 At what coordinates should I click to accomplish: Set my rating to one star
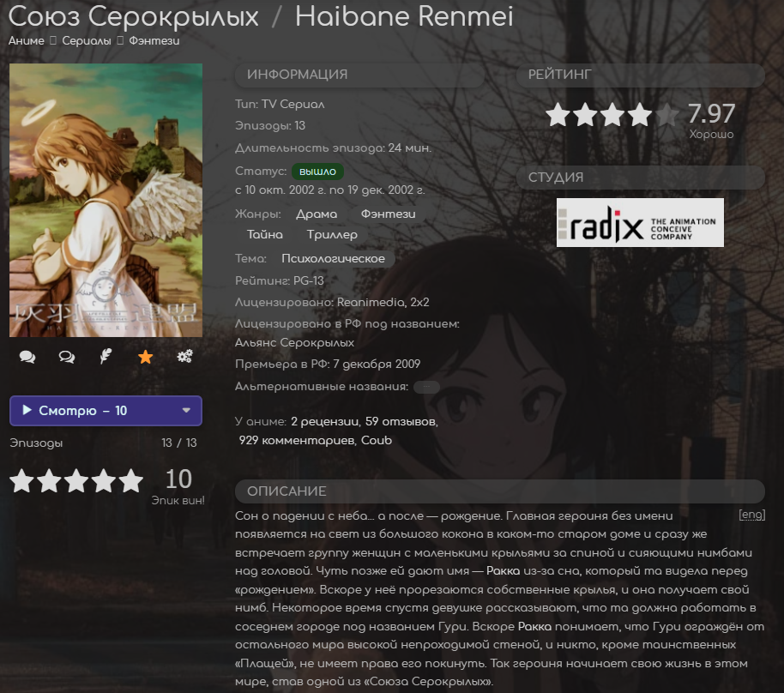[x=22, y=480]
